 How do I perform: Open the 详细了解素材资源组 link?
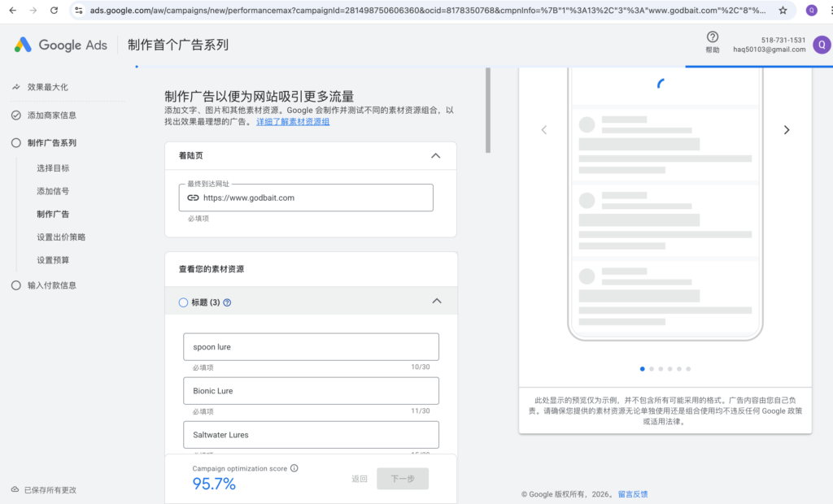(x=293, y=121)
